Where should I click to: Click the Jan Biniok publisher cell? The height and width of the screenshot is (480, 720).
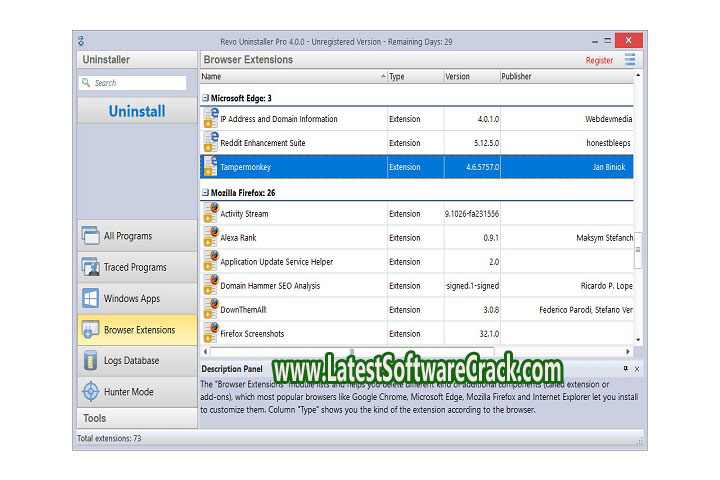[x=567, y=167]
